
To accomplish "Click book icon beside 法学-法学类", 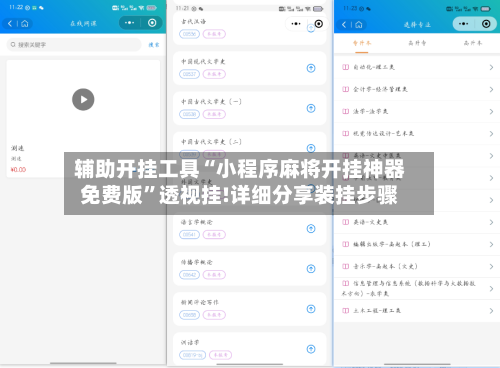I will pyautogui.click(x=346, y=111).
